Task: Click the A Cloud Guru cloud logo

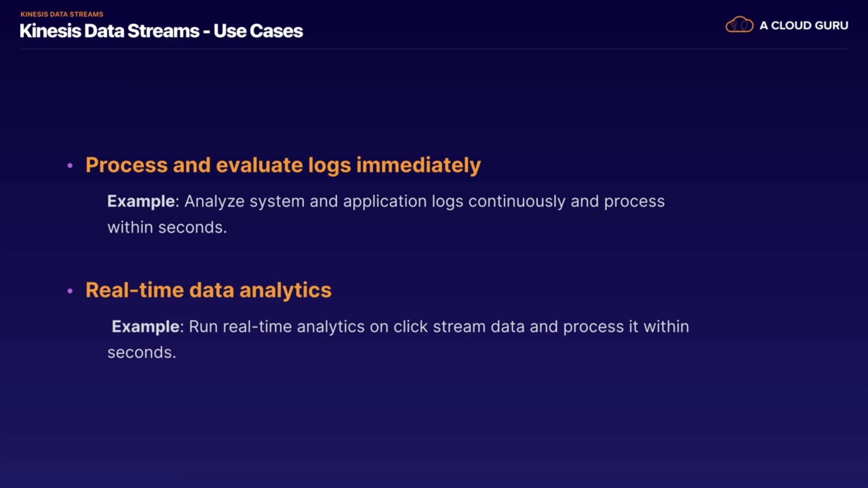Action: coord(739,25)
